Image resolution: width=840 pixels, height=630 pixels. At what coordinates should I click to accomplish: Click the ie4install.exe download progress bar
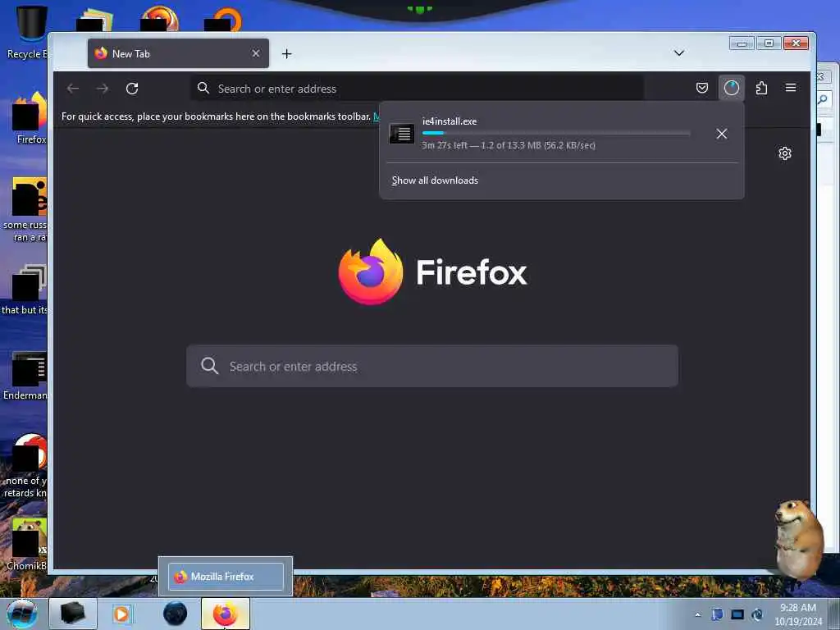tap(556, 133)
